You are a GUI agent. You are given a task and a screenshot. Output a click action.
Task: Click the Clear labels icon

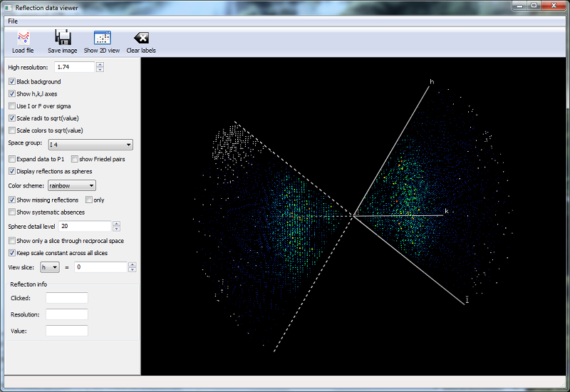click(x=141, y=38)
